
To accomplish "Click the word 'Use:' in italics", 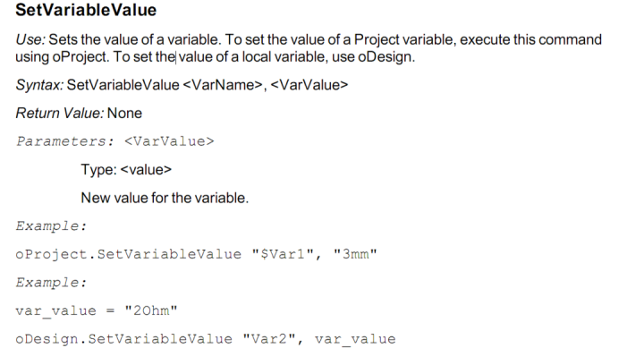I will [x=30, y=39].
